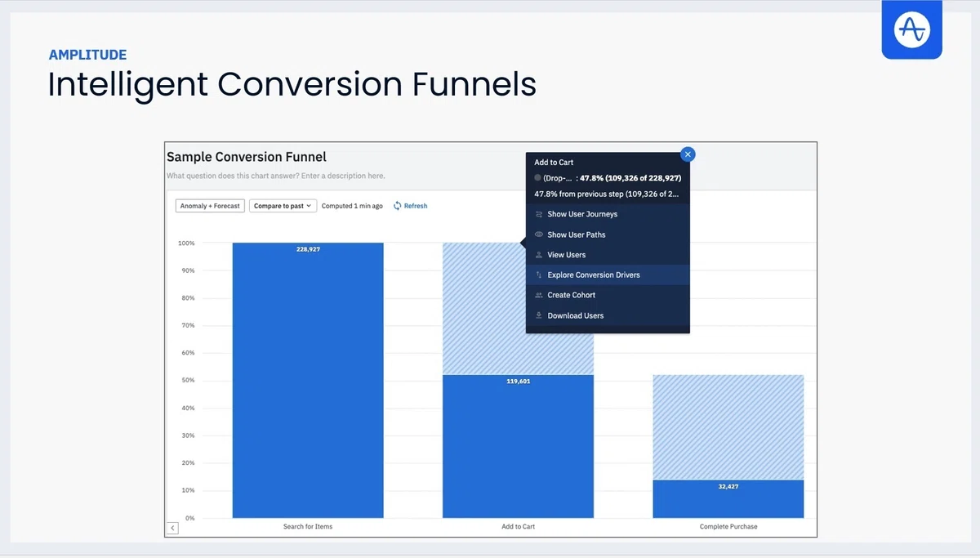980x558 pixels.
Task: Choose View Users from the menu
Action: click(608, 255)
